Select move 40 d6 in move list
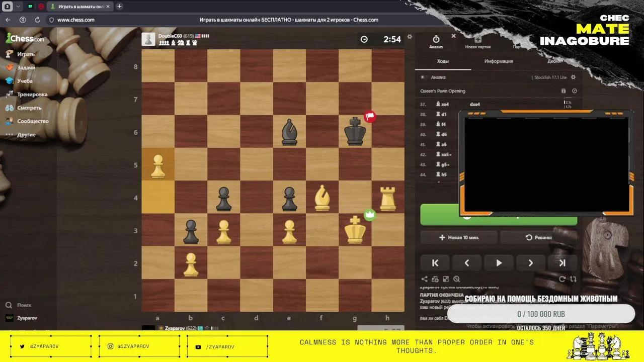Screen dimensions: 644x362 (441, 134)
